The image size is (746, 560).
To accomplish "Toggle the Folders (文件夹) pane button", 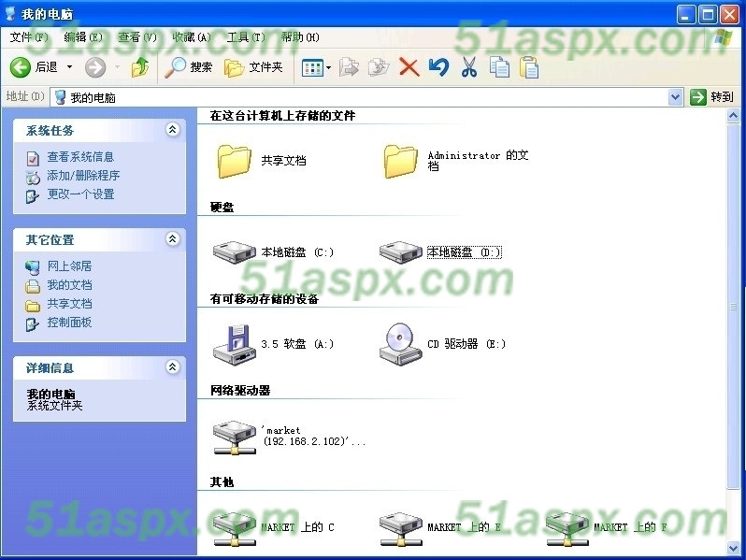I will click(x=253, y=67).
